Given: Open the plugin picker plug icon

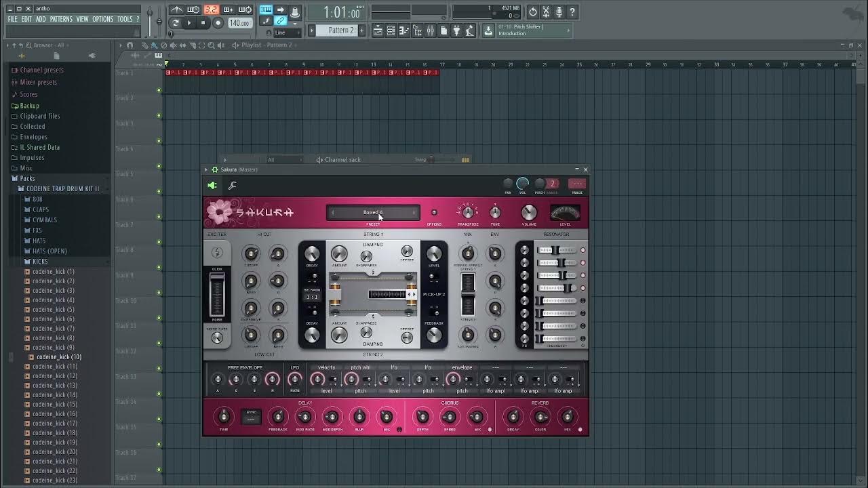Looking at the screenshot, I should coord(456,30).
